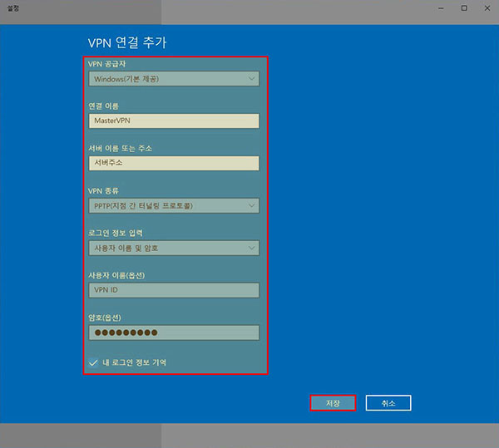This screenshot has height=448, width=499.
Task: Click the chevron arrow beside 사용자 이름 및 암호
Action: pos(251,248)
